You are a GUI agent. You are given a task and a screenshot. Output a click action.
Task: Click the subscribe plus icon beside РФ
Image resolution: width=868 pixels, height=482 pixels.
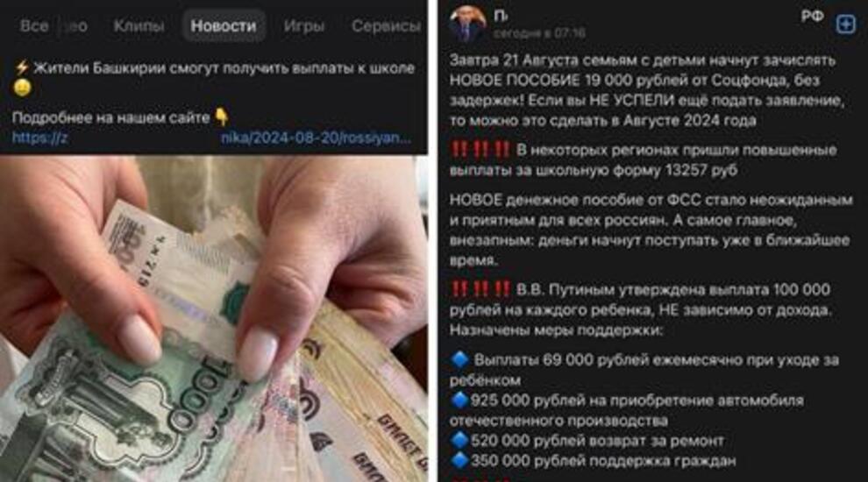pyautogui.click(x=845, y=24)
